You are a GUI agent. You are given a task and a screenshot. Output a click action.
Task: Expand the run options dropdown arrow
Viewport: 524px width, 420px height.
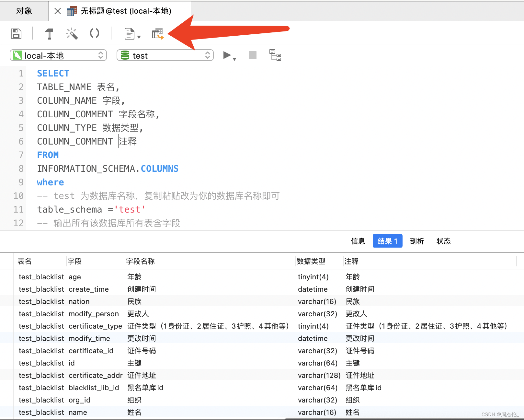[x=234, y=59]
